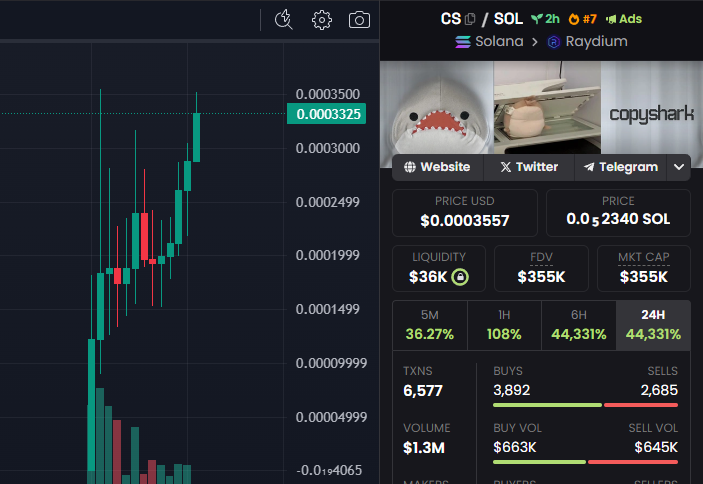This screenshot has width=703, height=484.
Task: Click the Raydium DEX link
Action: click(587, 41)
